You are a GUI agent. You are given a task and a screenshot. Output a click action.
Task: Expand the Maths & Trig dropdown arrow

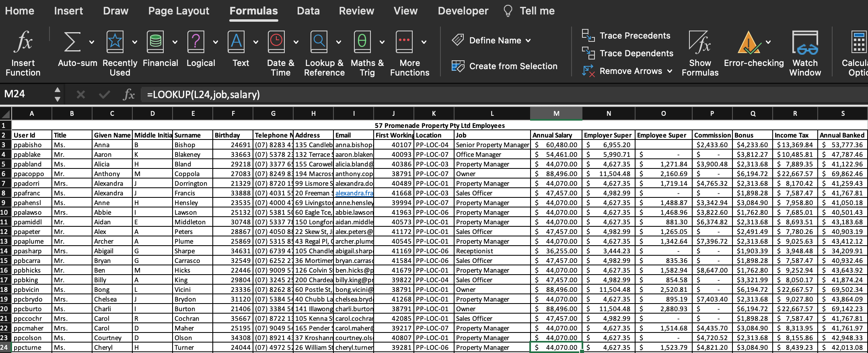[382, 42]
